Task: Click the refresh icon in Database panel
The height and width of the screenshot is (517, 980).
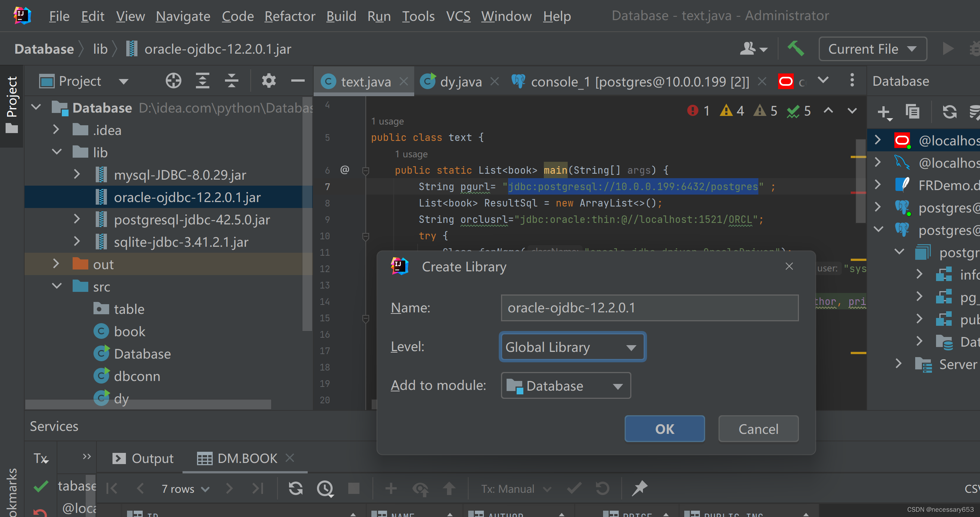Action: tap(949, 112)
